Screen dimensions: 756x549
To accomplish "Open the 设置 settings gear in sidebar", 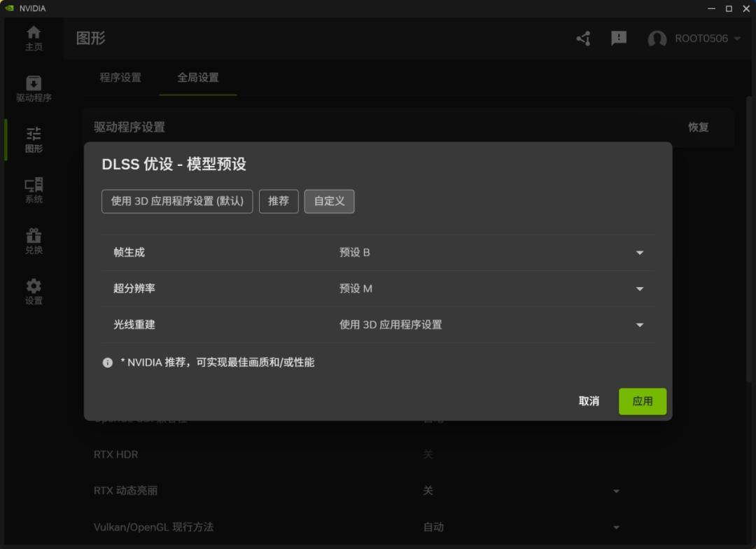I will [x=34, y=292].
